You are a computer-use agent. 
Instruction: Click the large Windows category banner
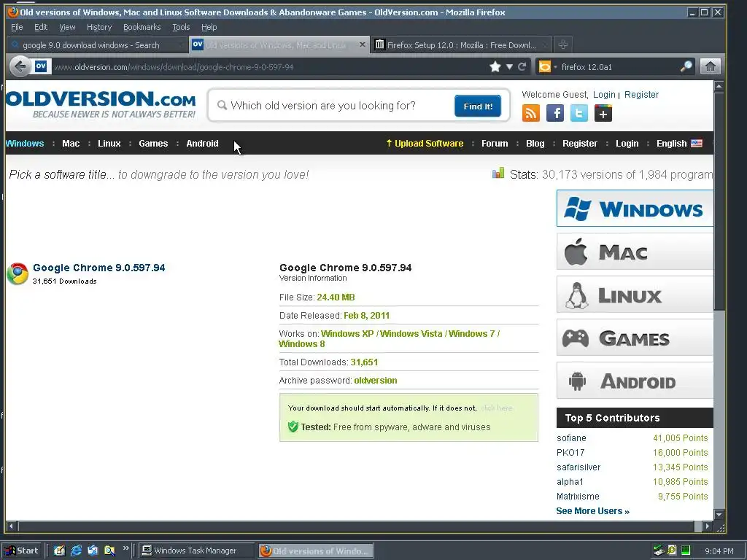click(635, 208)
